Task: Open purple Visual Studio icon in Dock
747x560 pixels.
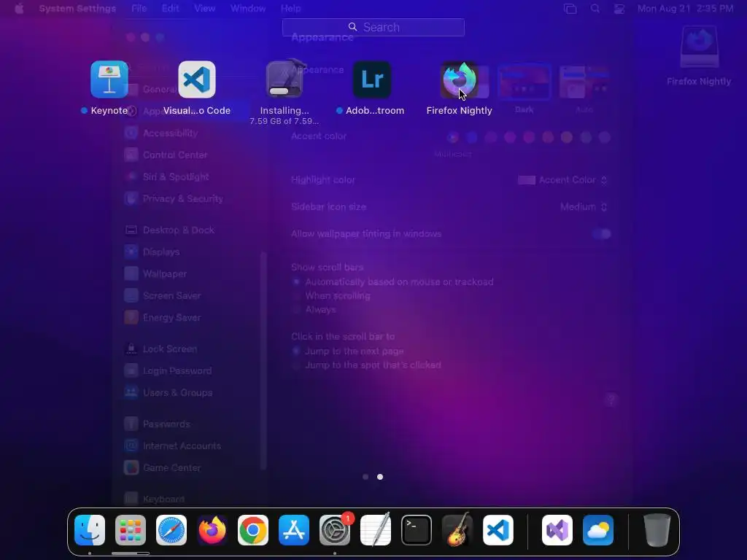Action: click(x=557, y=530)
